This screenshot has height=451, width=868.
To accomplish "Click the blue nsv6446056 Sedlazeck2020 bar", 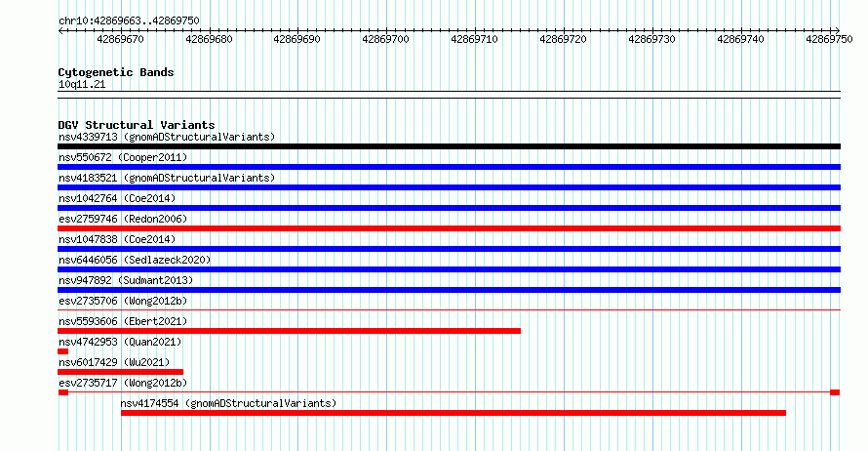I will [x=449, y=269].
